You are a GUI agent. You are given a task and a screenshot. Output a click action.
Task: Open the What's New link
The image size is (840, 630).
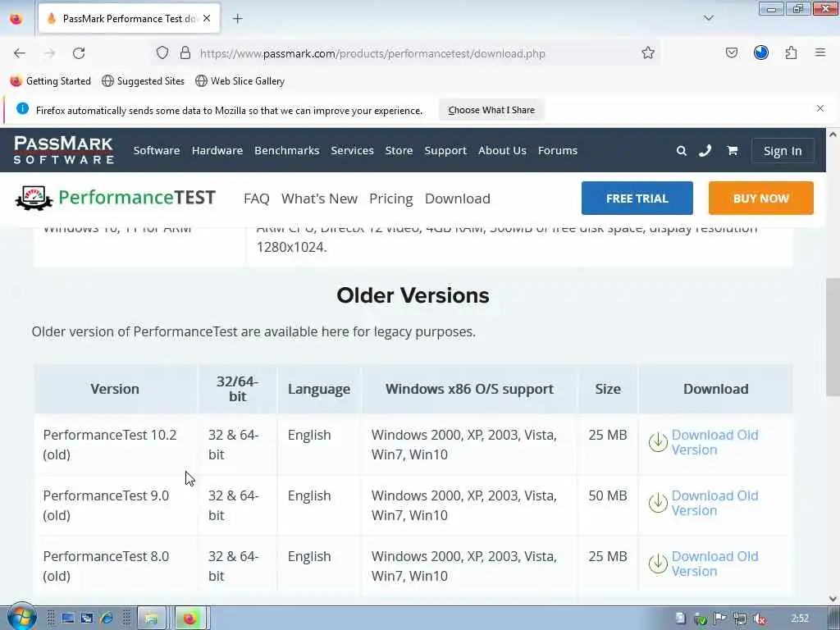319,199
